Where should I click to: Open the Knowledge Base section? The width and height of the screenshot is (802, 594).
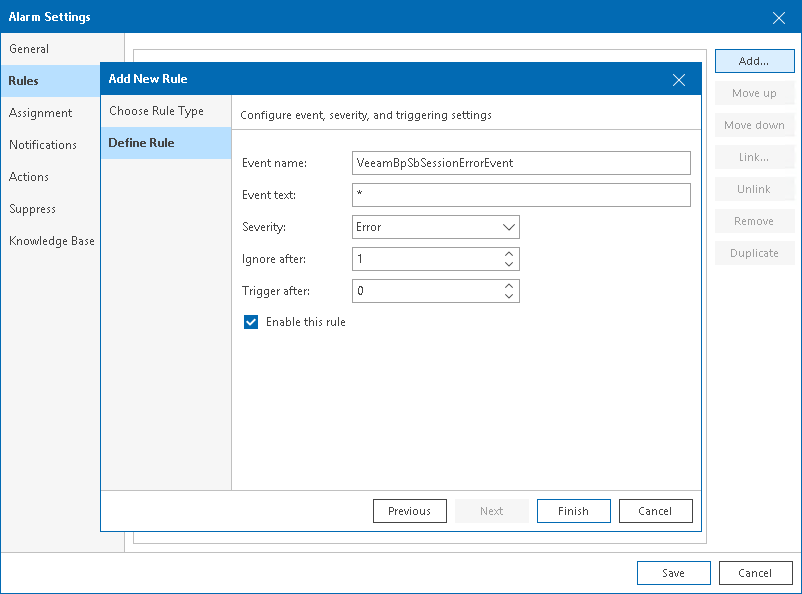tap(51, 240)
